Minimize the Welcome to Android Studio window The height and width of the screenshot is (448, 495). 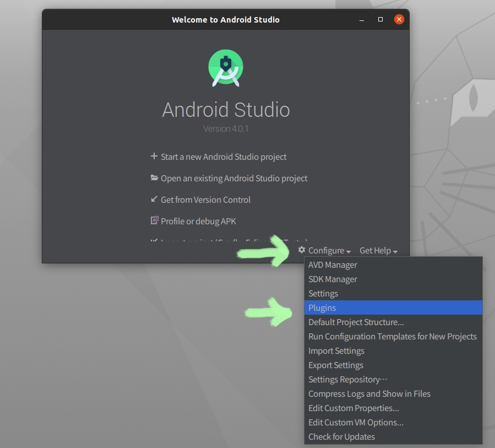click(x=362, y=20)
